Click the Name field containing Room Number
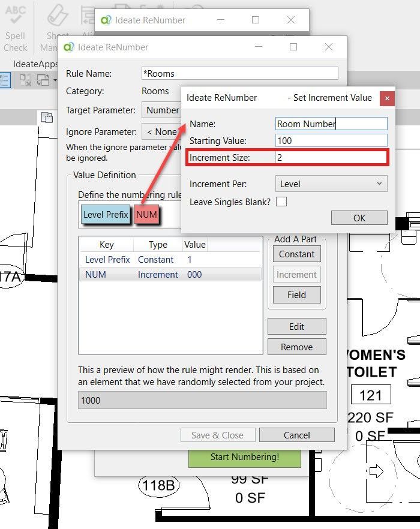 [331, 124]
